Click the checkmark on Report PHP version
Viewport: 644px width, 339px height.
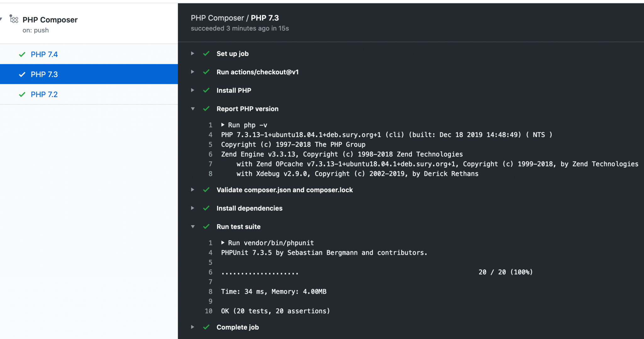click(207, 108)
